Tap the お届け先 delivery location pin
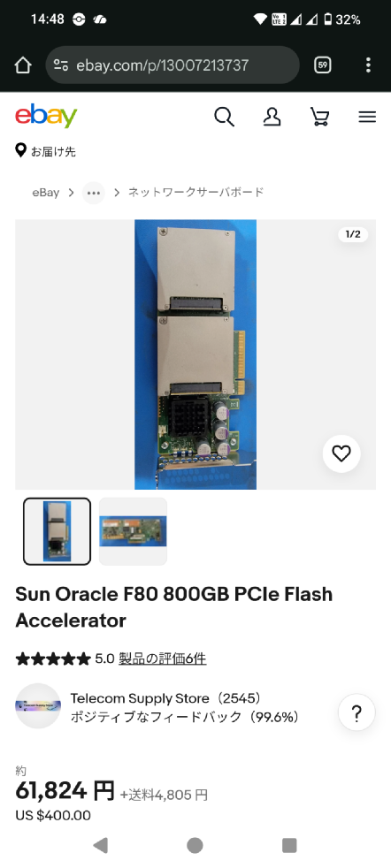The image size is (391, 868). point(20,150)
